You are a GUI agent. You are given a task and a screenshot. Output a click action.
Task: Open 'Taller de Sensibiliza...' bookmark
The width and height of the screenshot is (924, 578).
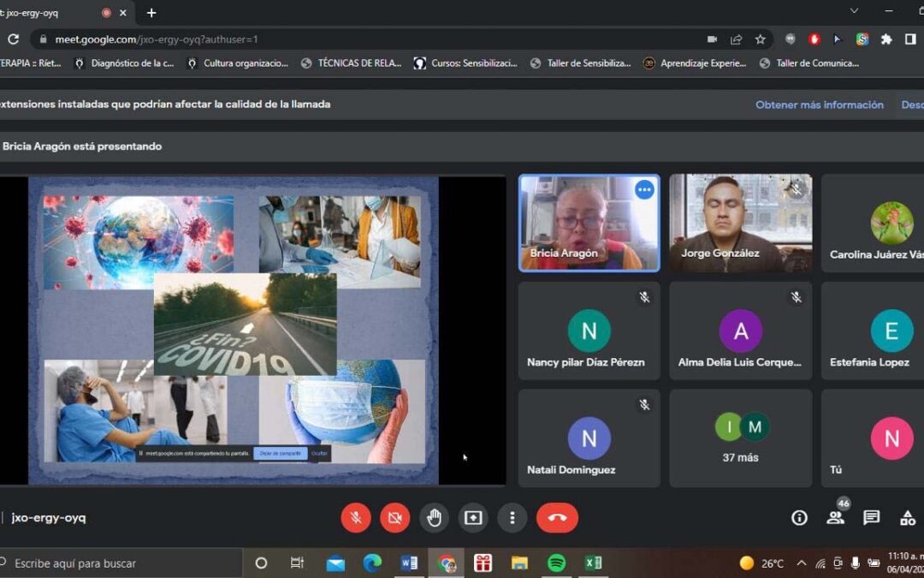point(580,63)
